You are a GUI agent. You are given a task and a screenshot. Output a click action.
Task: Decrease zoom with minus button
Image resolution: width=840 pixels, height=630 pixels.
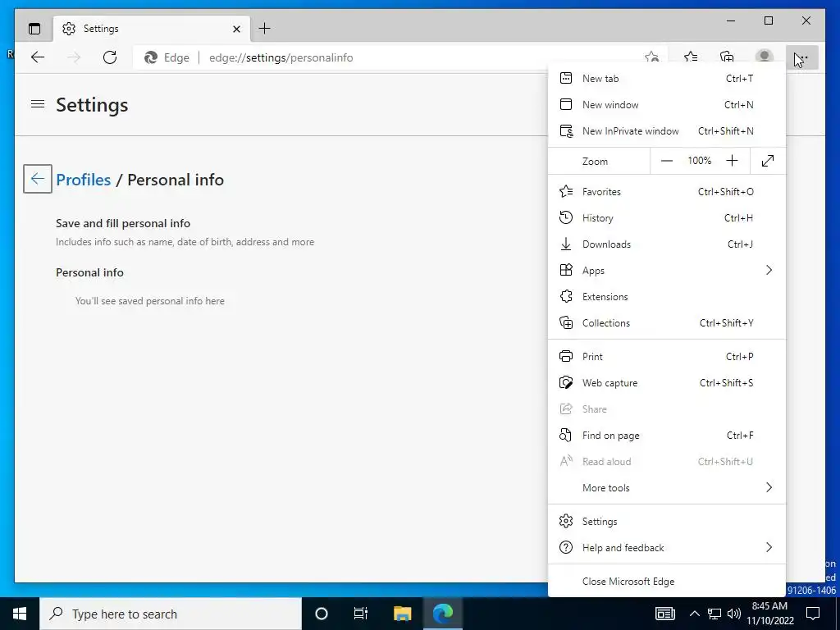[x=666, y=161]
